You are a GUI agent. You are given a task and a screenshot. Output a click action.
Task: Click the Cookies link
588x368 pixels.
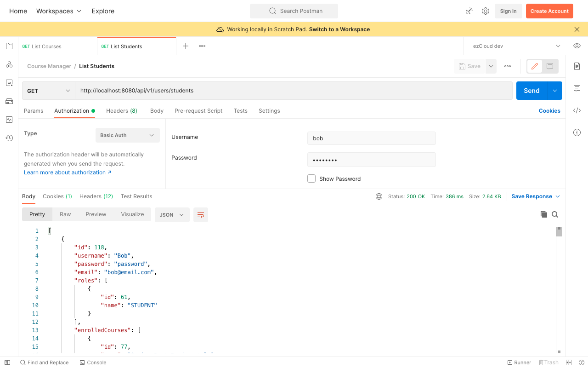(x=549, y=111)
